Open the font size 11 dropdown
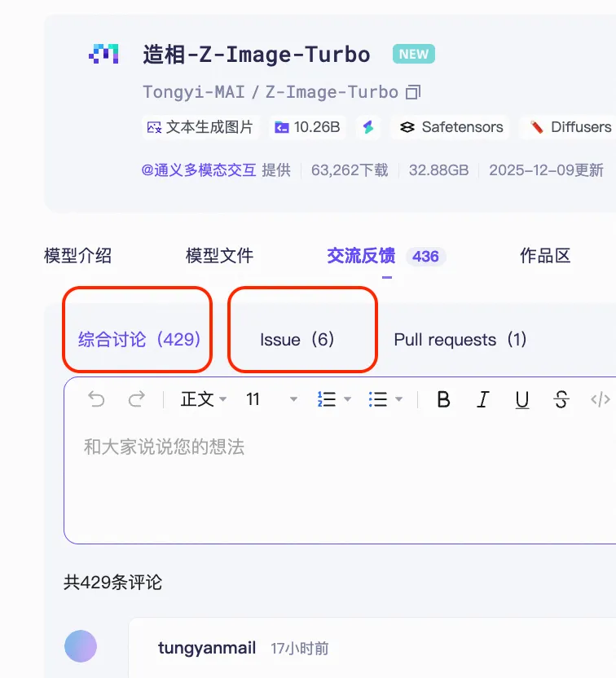Viewport: 616px width, 678px height. 271,399
